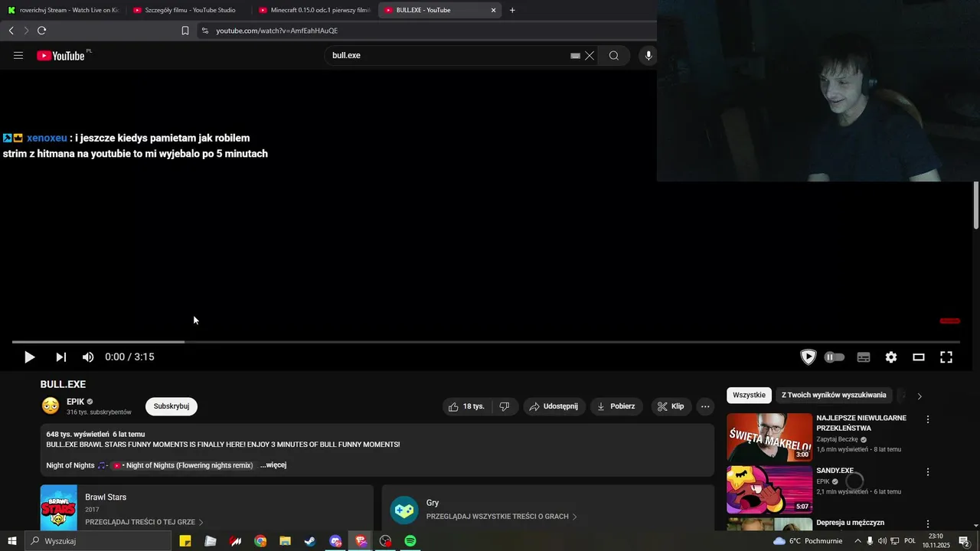Open the EPIK channel name link
This screenshot has height=551, width=980.
(x=75, y=402)
